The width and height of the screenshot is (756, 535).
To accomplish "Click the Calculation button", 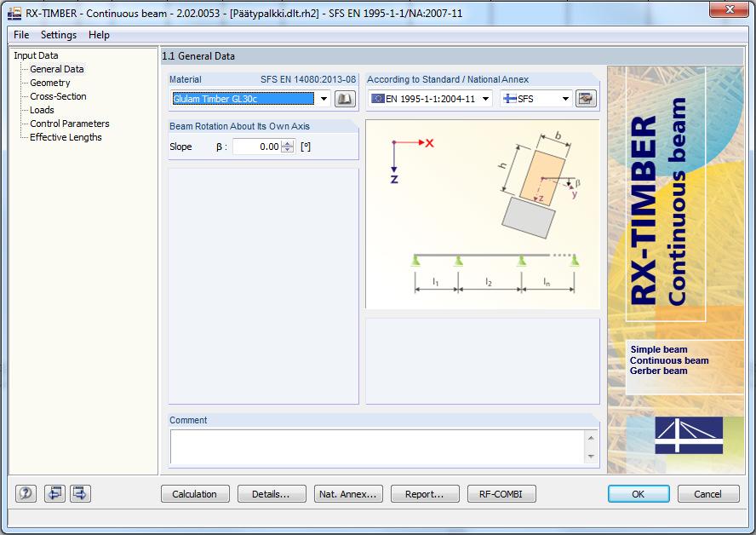I will point(195,493).
